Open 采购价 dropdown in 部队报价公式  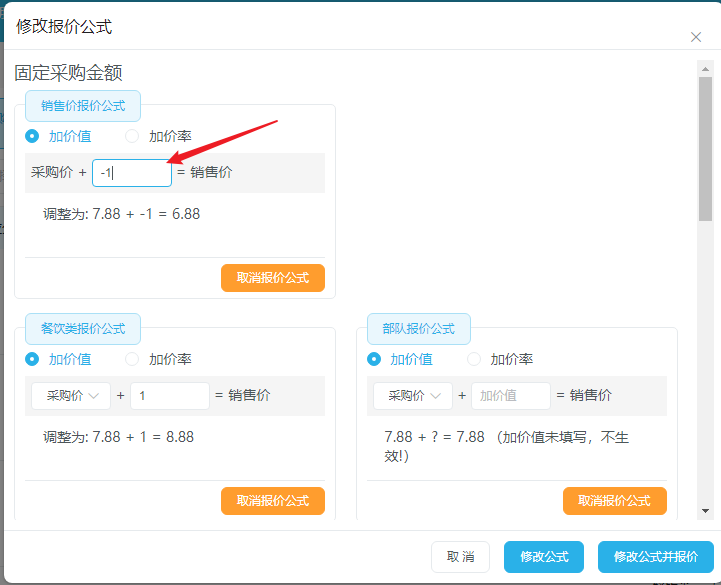tap(413, 396)
